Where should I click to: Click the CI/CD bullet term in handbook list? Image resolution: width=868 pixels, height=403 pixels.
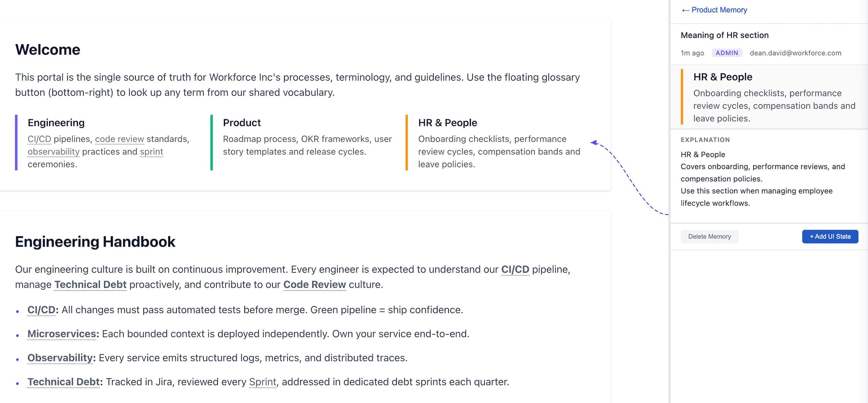[41, 310]
